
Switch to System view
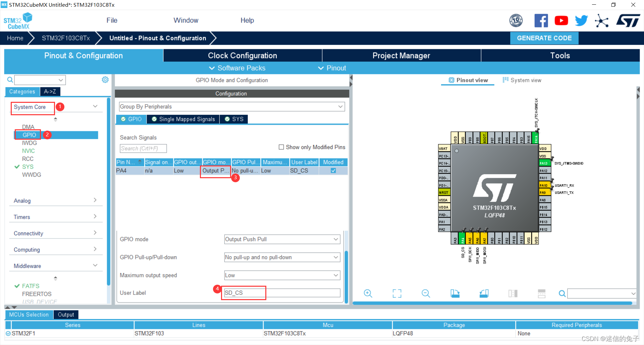pyautogui.click(x=522, y=80)
